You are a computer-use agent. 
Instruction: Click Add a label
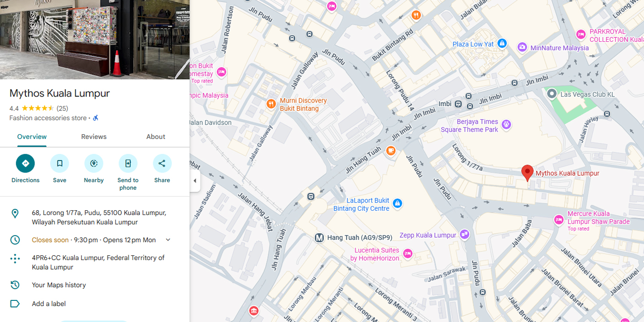coord(49,304)
